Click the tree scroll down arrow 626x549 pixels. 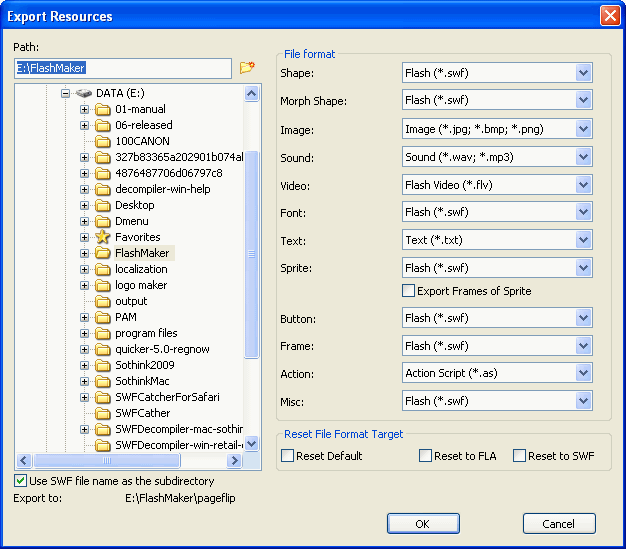pyautogui.click(x=252, y=443)
